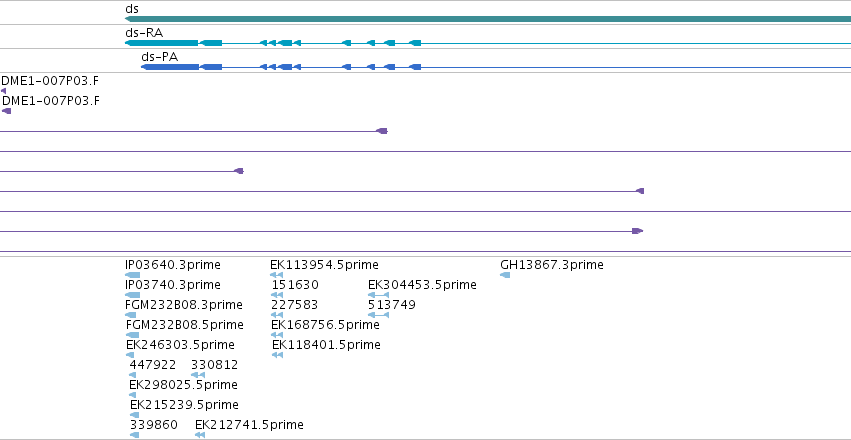The image size is (851, 440).
Task: Click the double-arrow glyph under 151630
Action: tap(277, 295)
